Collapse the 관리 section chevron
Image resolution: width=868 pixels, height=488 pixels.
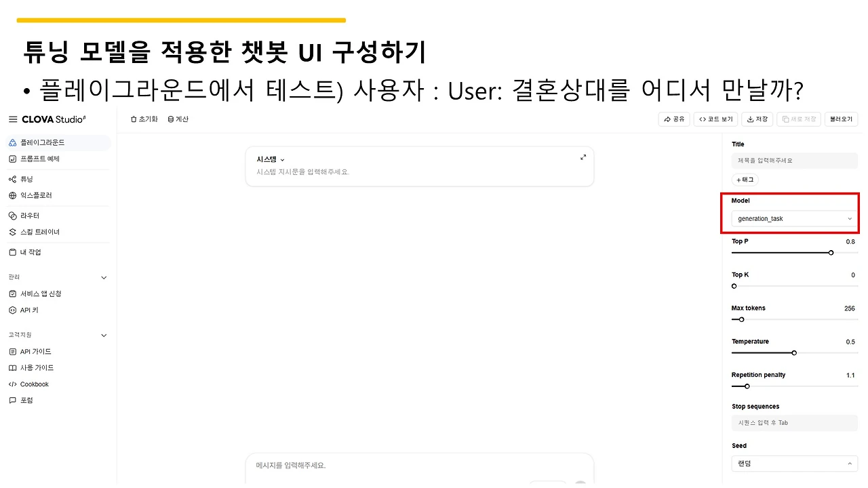pyautogui.click(x=104, y=277)
